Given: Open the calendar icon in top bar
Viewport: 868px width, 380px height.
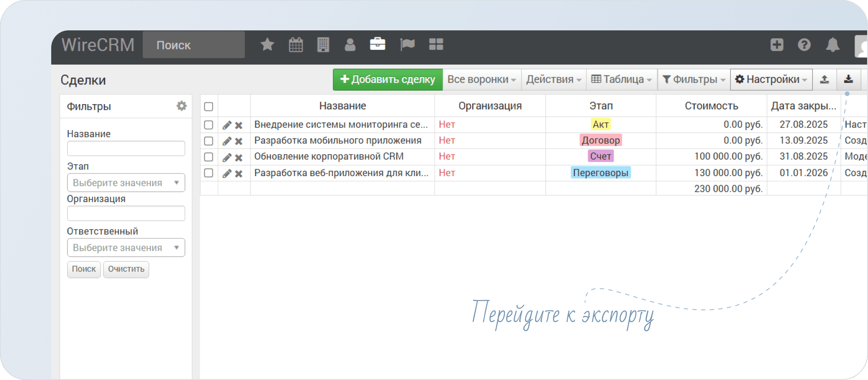Looking at the screenshot, I should pyautogui.click(x=296, y=45).
